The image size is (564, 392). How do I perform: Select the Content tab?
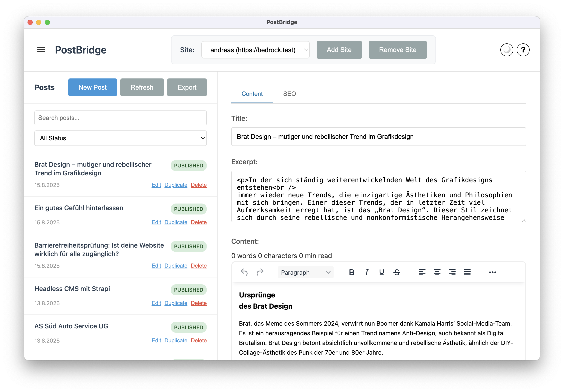pos(252,94)
